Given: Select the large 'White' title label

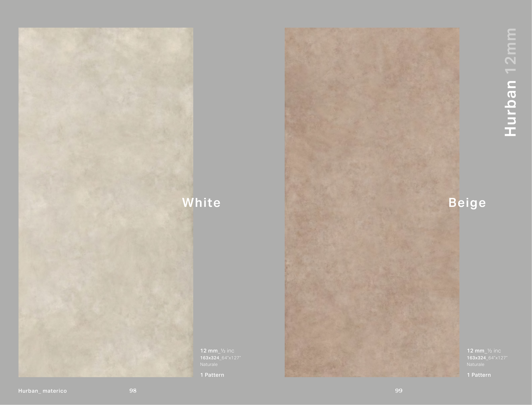Looking at the screenshot, I should coord(201,202).
